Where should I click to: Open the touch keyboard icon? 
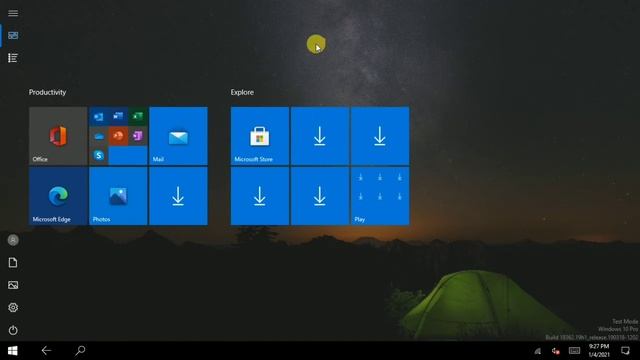[574, 351]
